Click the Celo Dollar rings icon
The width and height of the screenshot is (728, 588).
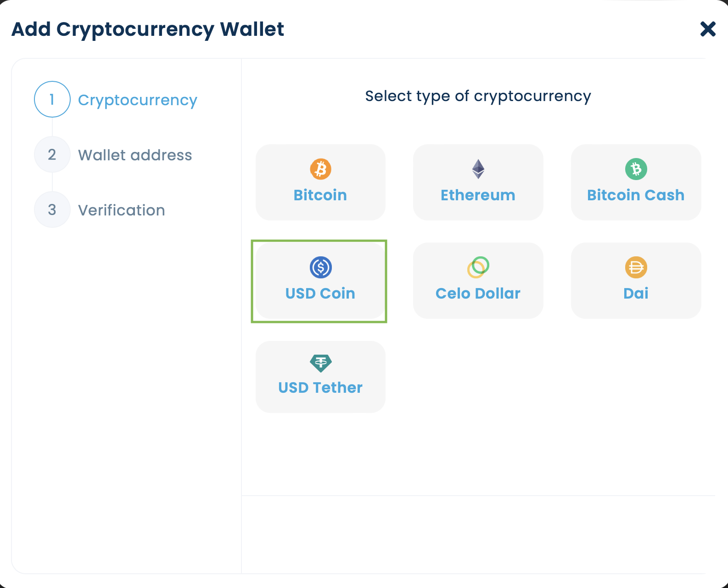coord(478,267)
